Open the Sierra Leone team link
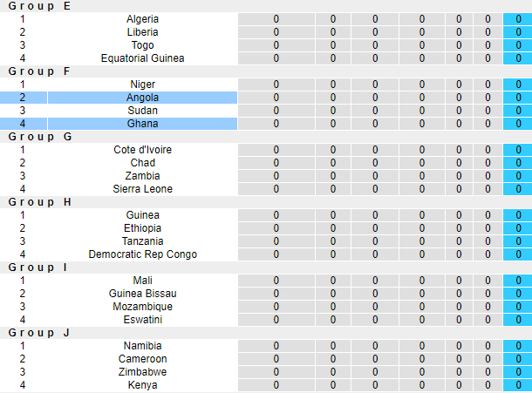Image resolution: width=532 pixels, height=393 pixels. click(142, 189)
